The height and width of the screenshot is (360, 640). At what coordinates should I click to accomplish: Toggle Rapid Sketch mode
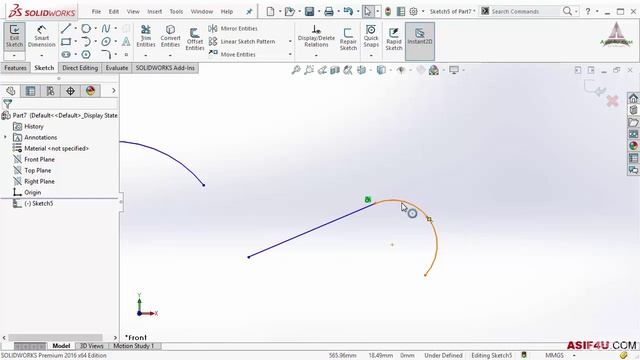394,39
